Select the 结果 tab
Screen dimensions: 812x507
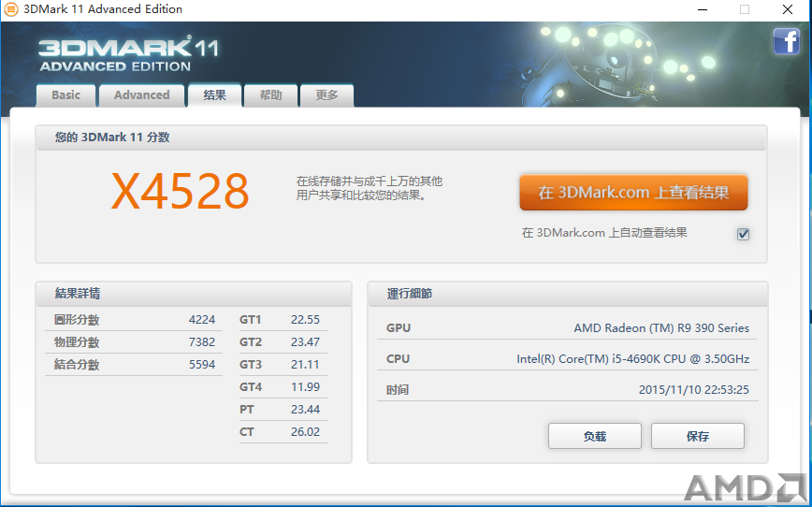point(214,94)
